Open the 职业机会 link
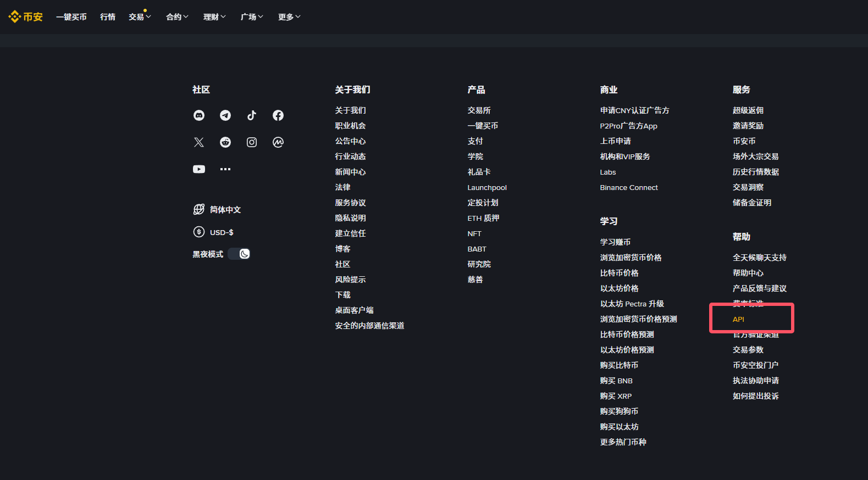868x480 pixels. point(350,126)
